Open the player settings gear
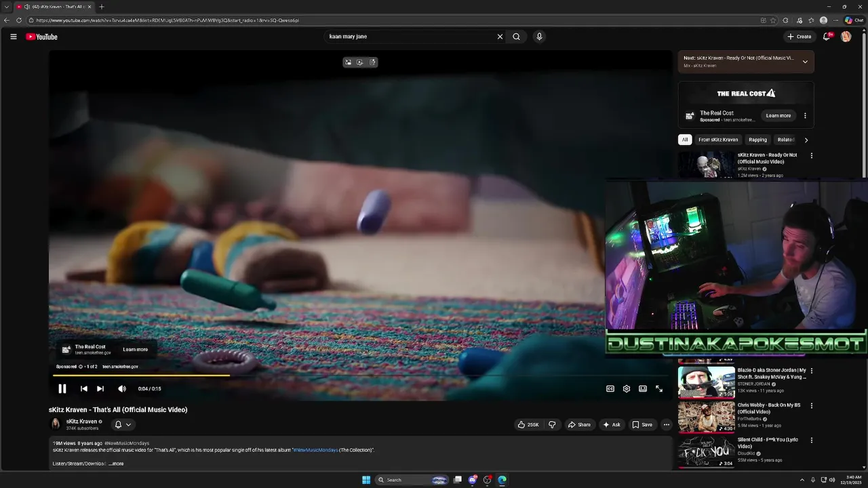868x488 pixels. coord(626,388)
